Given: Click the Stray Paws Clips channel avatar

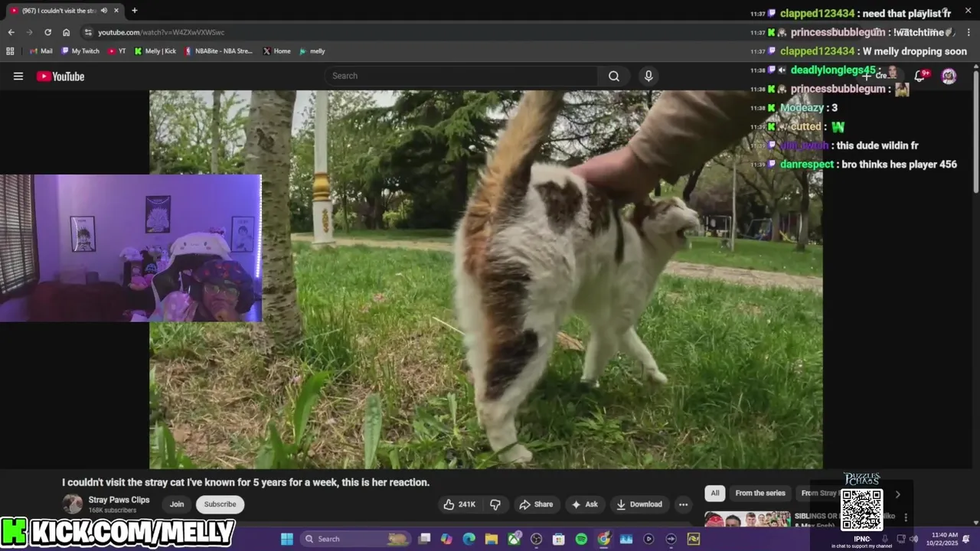Looking at the screenshot, I should coord(73,504).
